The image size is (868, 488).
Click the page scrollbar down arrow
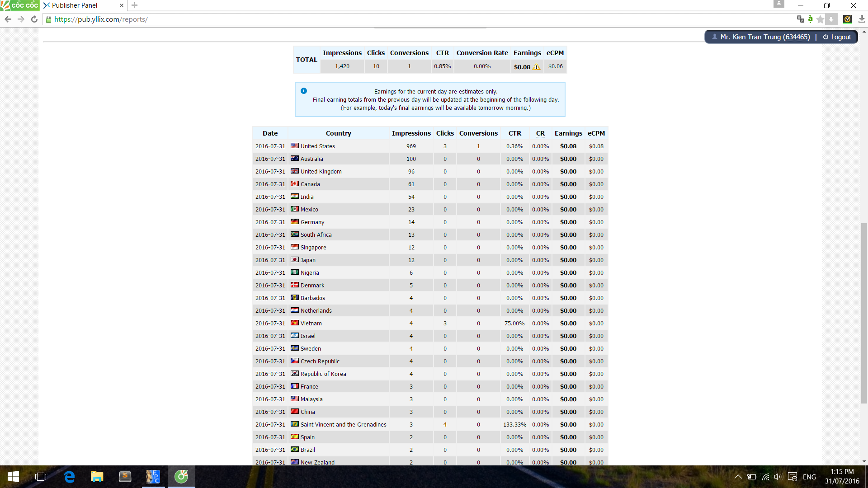point(864,461)
